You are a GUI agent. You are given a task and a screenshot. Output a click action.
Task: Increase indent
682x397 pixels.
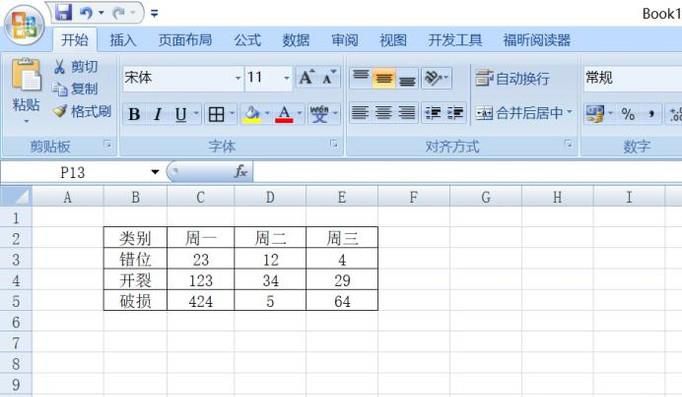(455, 113)
